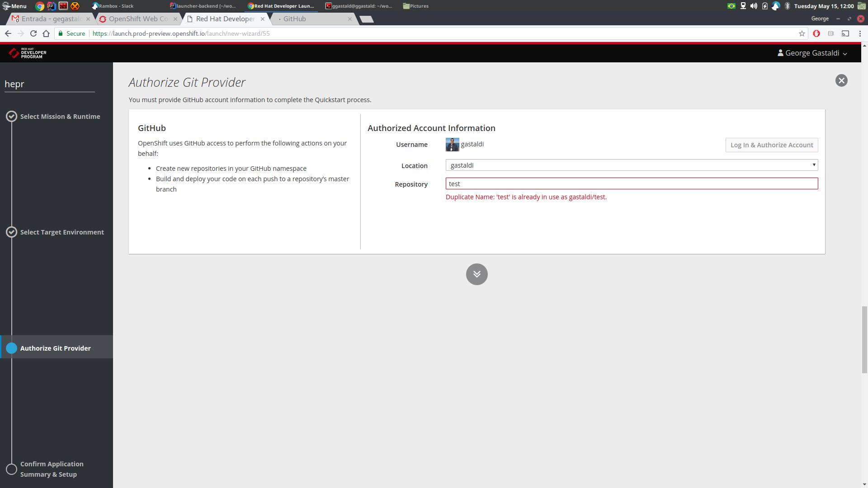The height and width of the screenshot is (488, 868).
Task: Open the system Menu in the taskbar
Action: click(x=14, y=6)
